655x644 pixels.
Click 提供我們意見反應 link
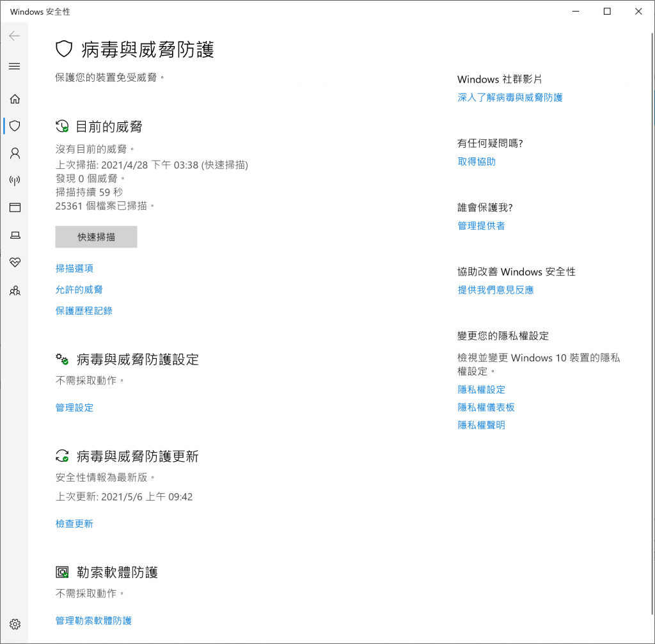point(496,290)
